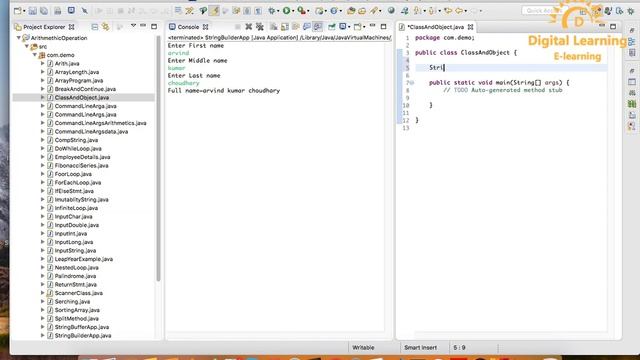Image resolution: width=640 pixels, height=360 pixels.
Task: Select Palindrome.java in the tree
Action: pos(75,276)
